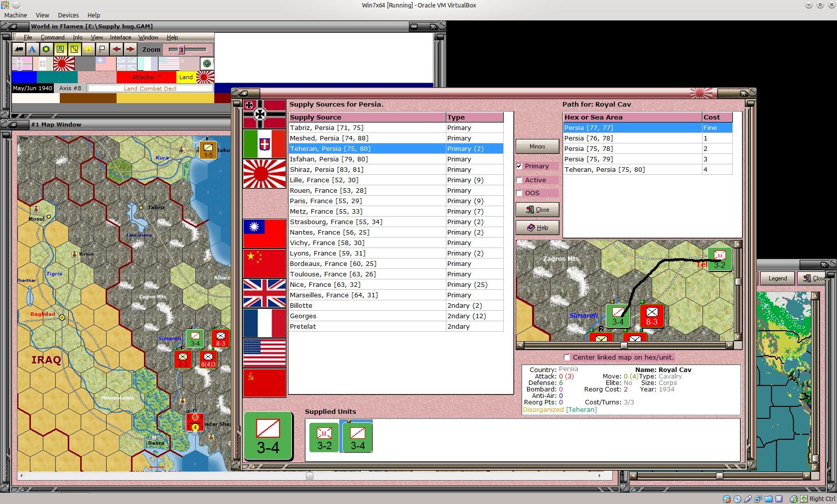The image size is (837, 504).
Task: Open the Info menu
Action: pyautogui.click(x=78, y=37)
